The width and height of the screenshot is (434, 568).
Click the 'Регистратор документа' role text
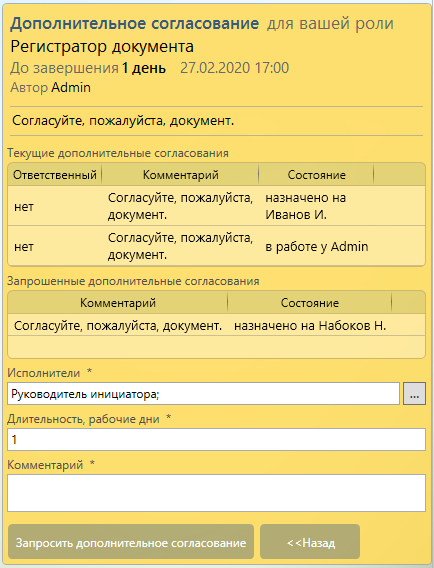coord(102,46)
